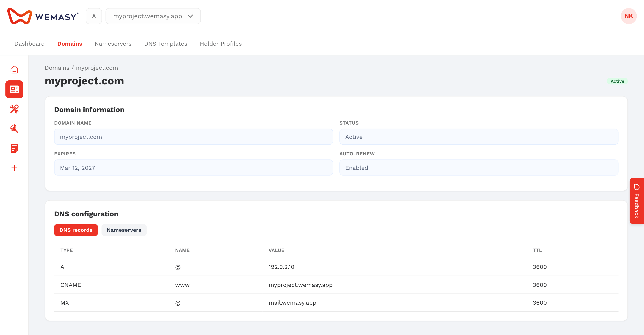Image resolution: width=644 pixels, height=335 pixels.
Task: Click the Expires field Mar 12, 2027
Action: click(x=193, y=168)
